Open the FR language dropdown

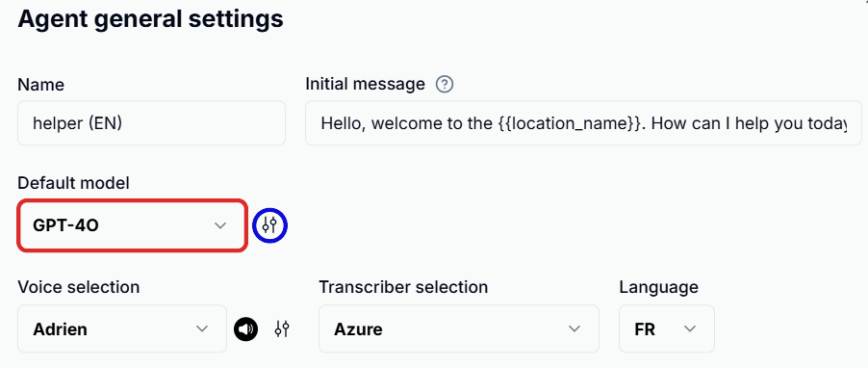click(667, 329)
